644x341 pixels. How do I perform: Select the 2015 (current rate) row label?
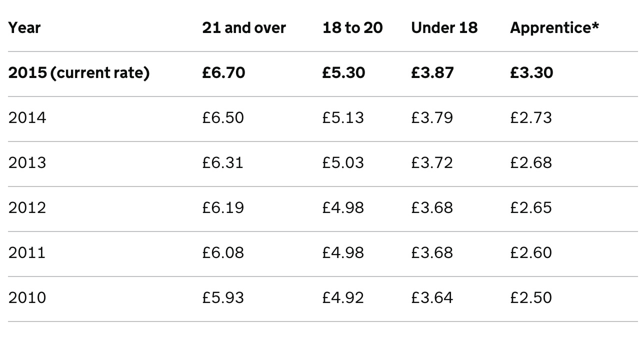(x=79, y=73)
